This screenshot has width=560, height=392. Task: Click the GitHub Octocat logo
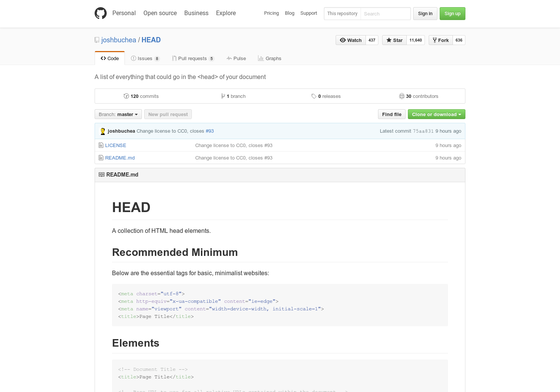[x=101, y=13]
